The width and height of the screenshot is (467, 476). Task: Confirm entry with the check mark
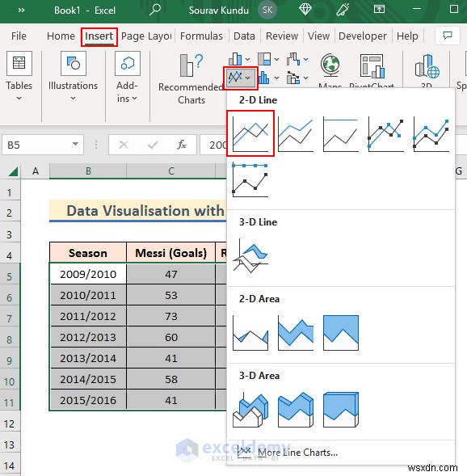[x=153, y=145]
